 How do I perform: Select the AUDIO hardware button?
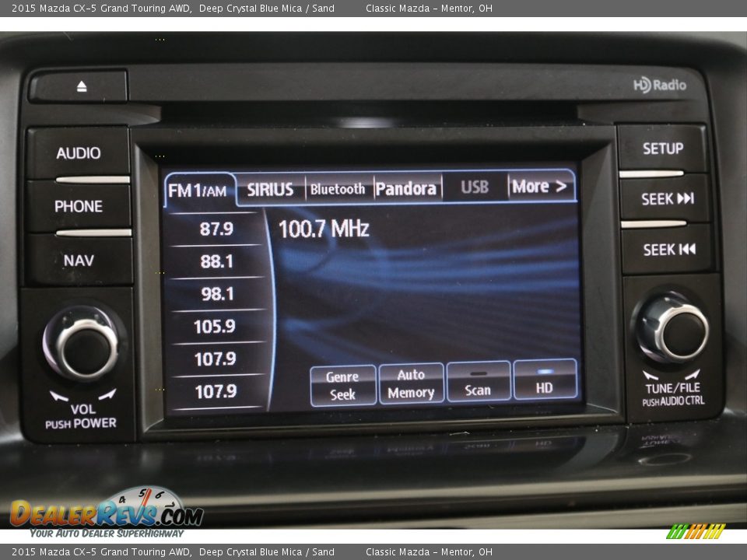[x=78, y=153]
